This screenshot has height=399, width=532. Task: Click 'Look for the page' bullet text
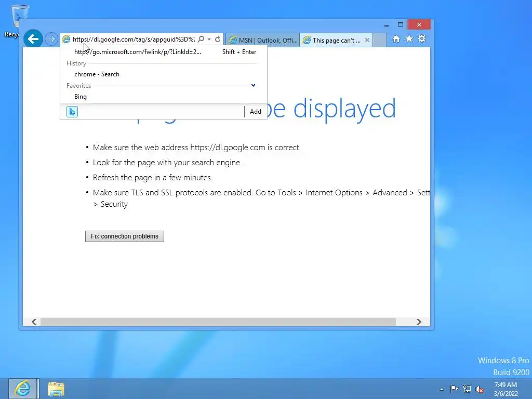coord(167,163)
